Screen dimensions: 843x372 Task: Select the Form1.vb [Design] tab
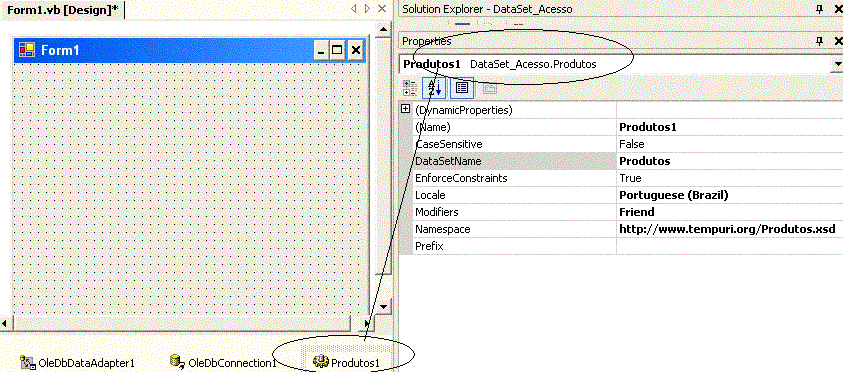tap(62, 9)
